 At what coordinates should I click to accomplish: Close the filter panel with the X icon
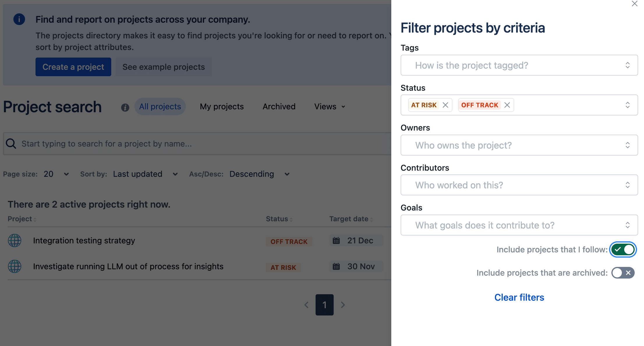tap(634, 4)
